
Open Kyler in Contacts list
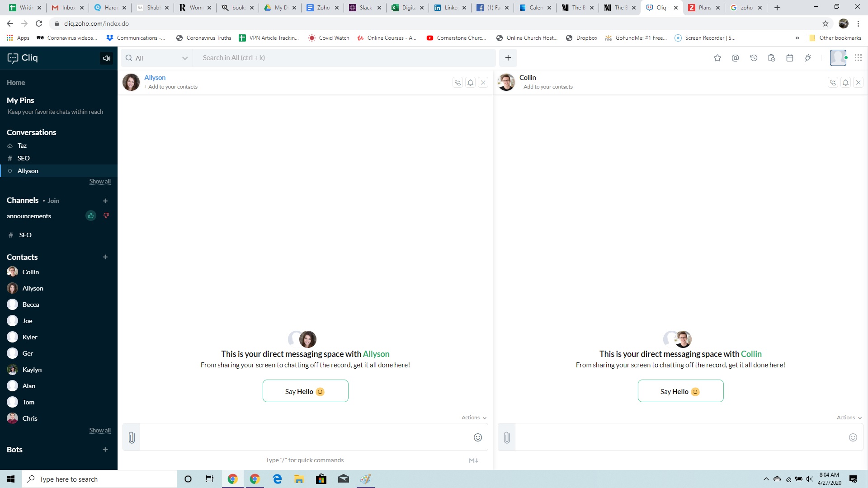pyautogui.click(x=59, y=337)
